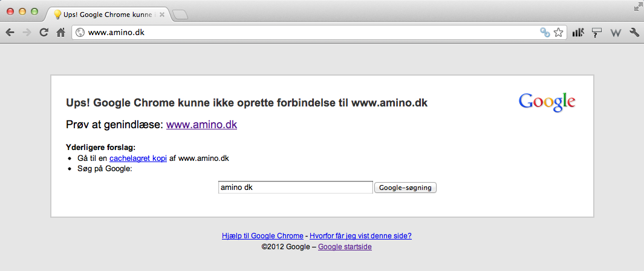Screen dimensions: 644x271
Task: Close the current tab
Action: [x=162, y=14]
